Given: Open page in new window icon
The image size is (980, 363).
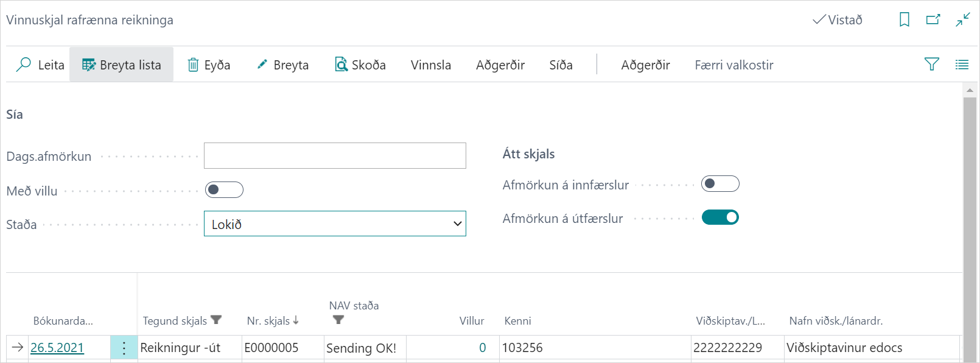Looking at the screenshot, I should (x=933, y=19).
